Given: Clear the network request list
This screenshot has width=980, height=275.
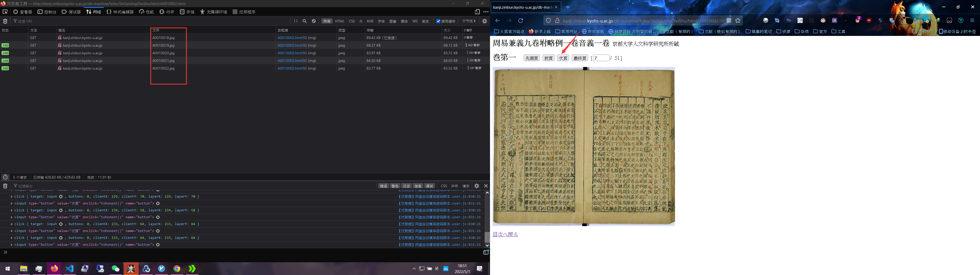Looking at the screenshot, I should 5,21.
